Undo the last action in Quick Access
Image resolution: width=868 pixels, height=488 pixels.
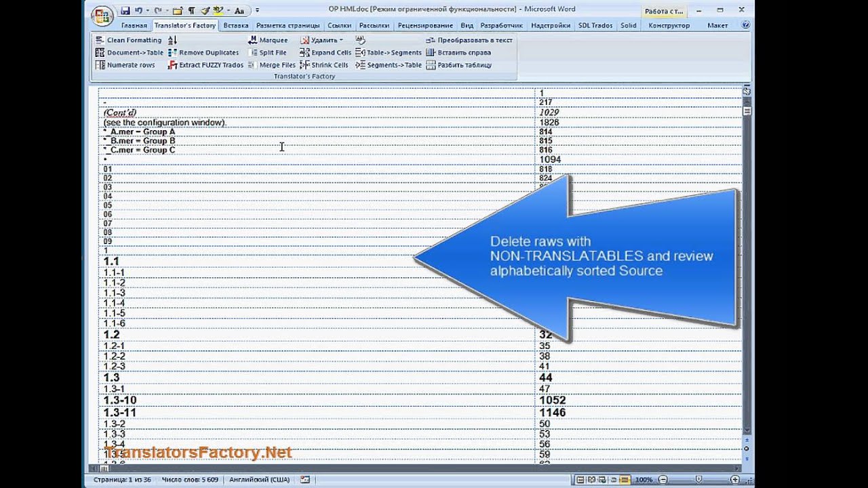coord(138,10)
